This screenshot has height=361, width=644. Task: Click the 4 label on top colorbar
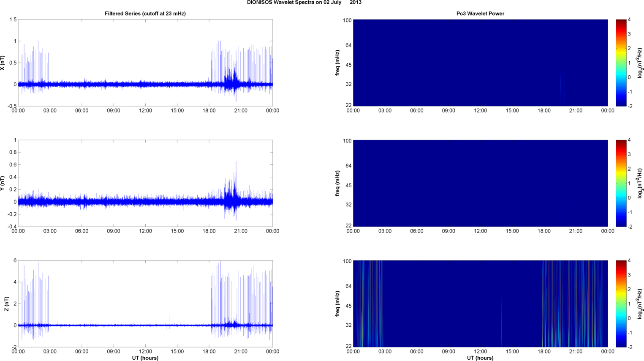click(630, 20)
